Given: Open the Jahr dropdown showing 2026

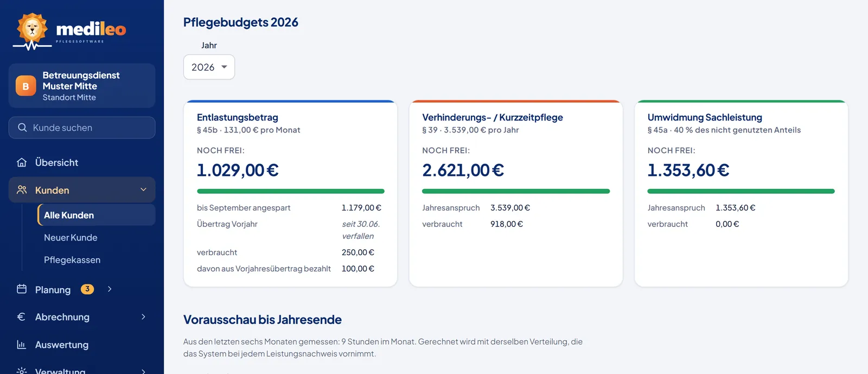Looking at the screenshot, I should click(209, 67).
